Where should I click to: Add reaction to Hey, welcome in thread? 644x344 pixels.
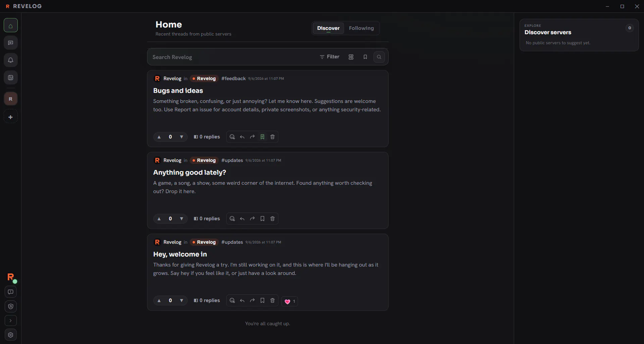[232, 300]
